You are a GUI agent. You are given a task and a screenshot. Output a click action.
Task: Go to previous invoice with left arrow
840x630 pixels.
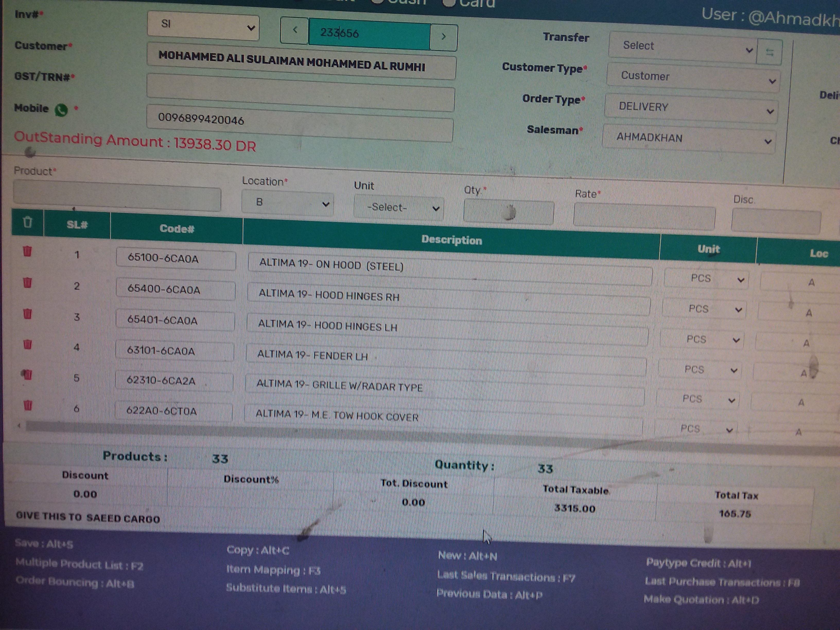pos(294,30)
